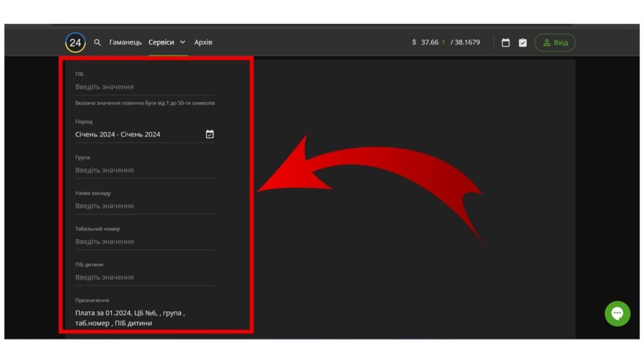Select the Сервіси tab
644x363 pixels.
coord(161,42)
